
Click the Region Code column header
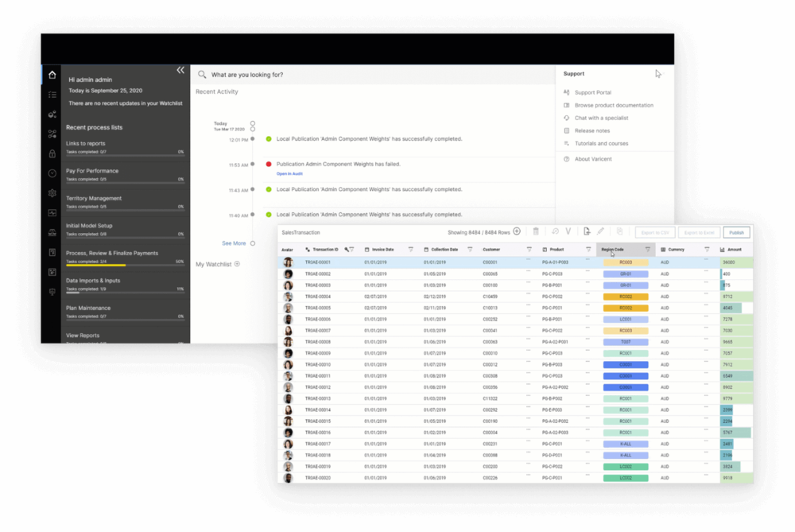tap(612, 250)
